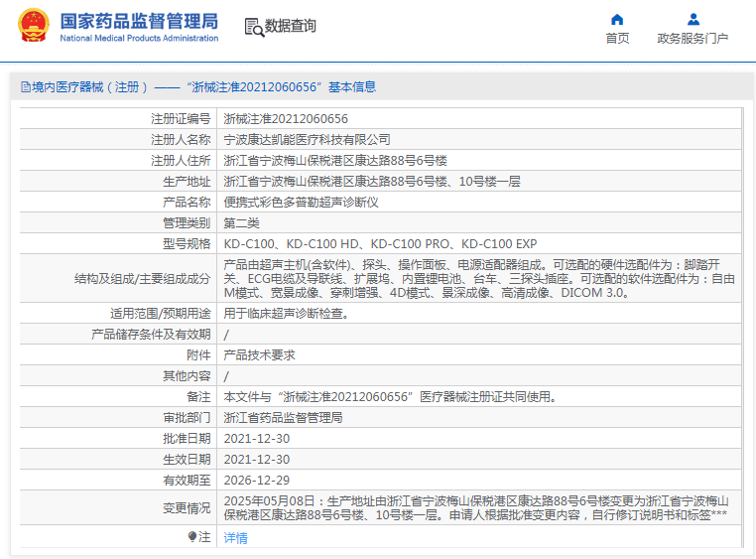Viewport: 756px width, 559px height.
Task: Select 第二类 category value
Action: [x=241, y=223]
